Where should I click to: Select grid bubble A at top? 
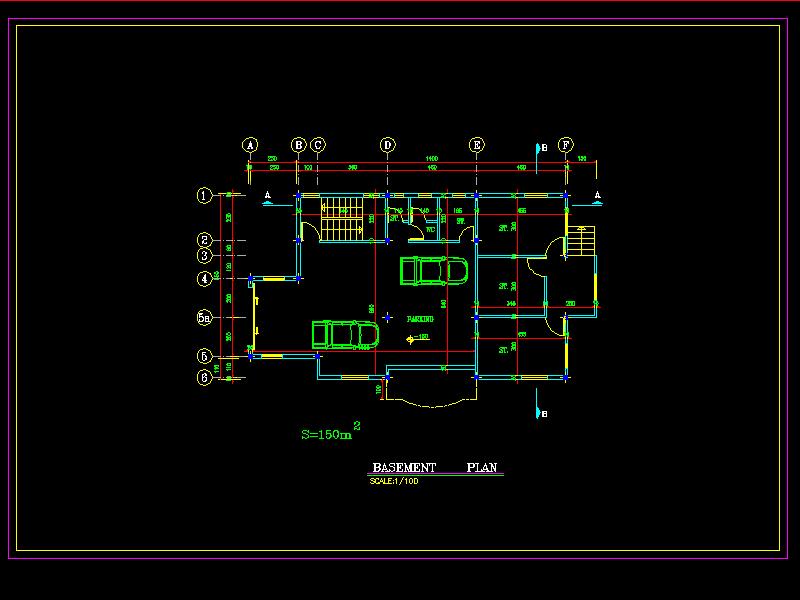pyautogui.click(x=250, y=145)
